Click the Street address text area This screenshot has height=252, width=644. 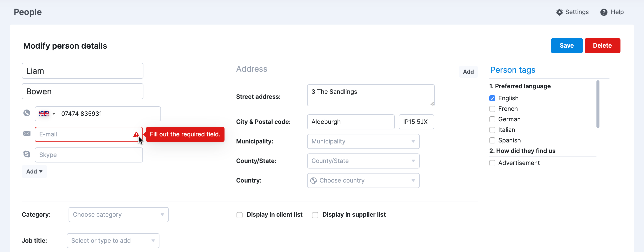pyautogui.click(x=370, y=95)
